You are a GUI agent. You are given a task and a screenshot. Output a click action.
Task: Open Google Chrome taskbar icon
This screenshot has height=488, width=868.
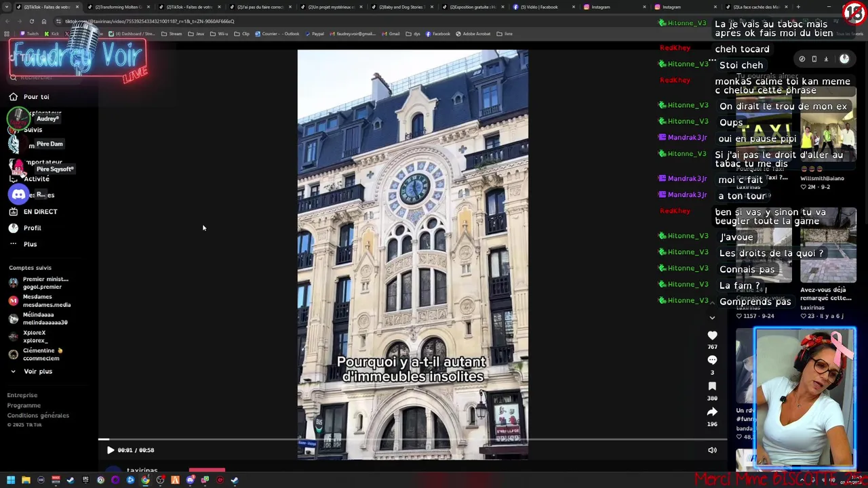pyautogui.click(x=145, y=480)
